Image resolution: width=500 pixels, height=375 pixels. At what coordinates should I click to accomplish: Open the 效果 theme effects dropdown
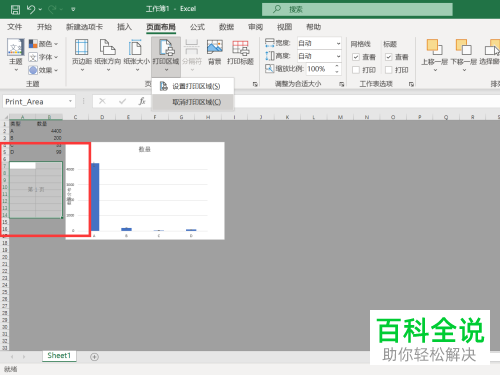[x=43, y=70]
